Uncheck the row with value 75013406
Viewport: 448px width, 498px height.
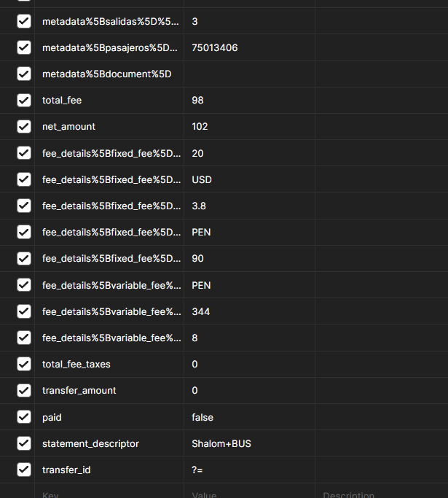click(x=24, y=47)
